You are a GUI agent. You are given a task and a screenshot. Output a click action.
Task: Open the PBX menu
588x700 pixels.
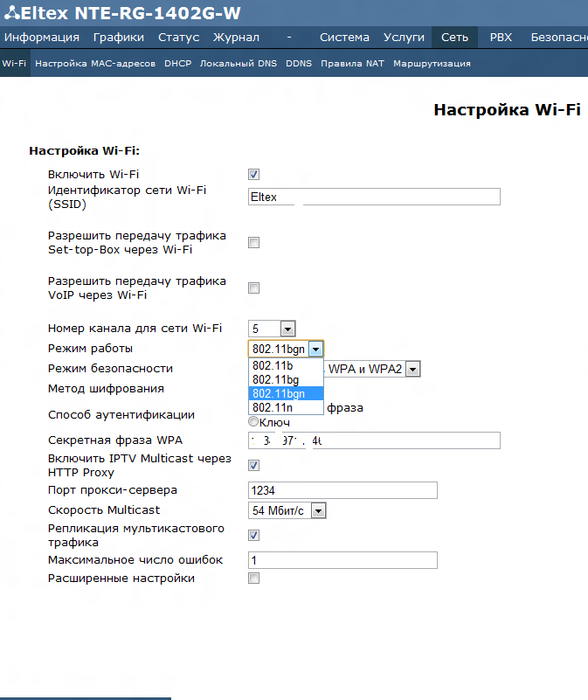click(501, 37)
